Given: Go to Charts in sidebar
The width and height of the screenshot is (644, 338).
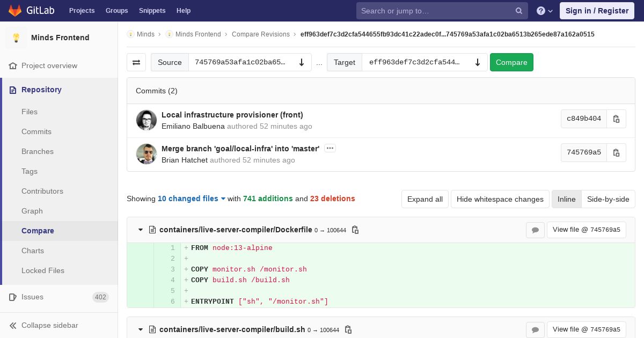Looking at the screenshot, I should [33, 251].
